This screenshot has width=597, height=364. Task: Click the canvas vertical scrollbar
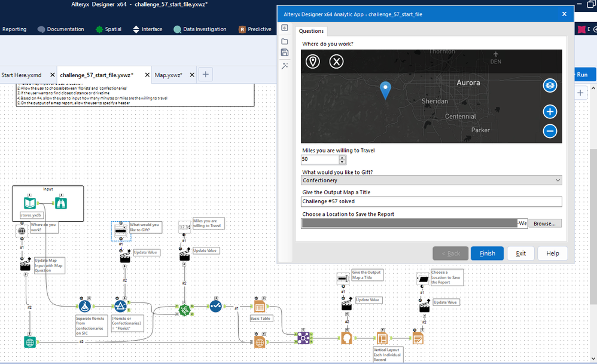[x=593, y=226]
